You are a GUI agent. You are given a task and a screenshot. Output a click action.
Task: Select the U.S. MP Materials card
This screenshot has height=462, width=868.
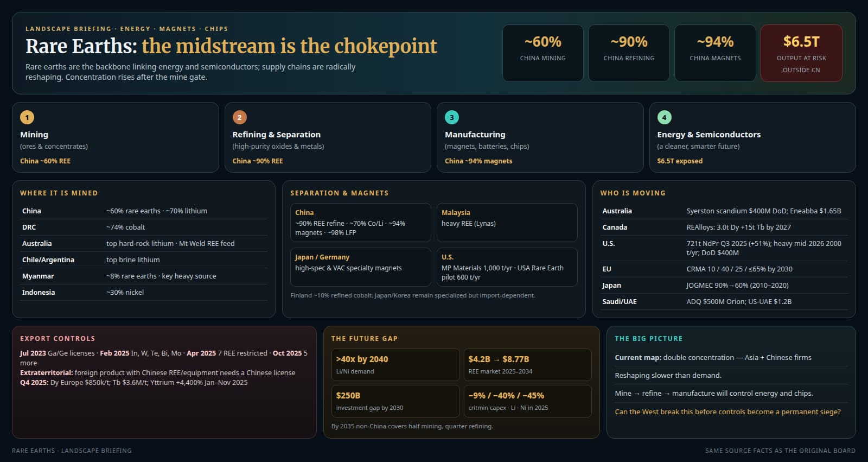point(507,267)
